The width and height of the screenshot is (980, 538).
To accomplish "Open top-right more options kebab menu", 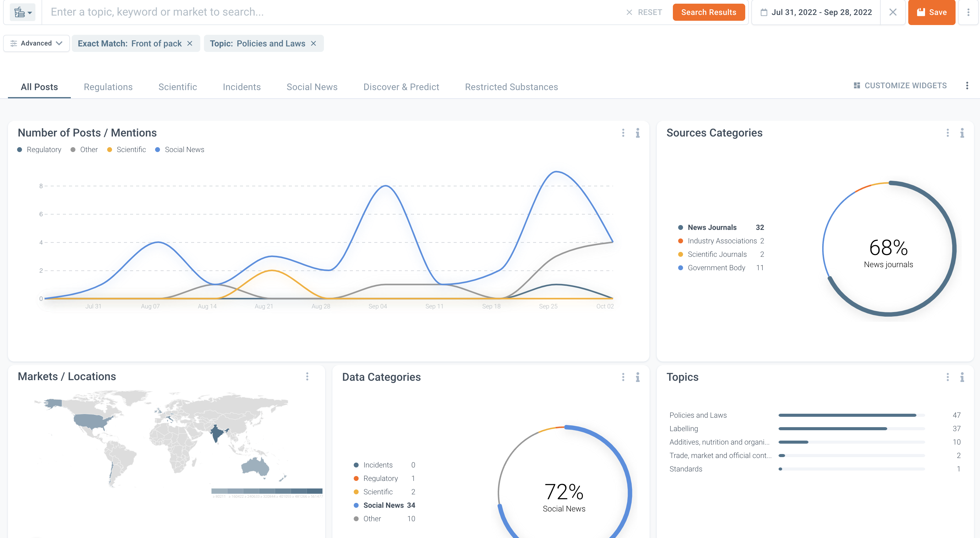I will pos(968,12).
